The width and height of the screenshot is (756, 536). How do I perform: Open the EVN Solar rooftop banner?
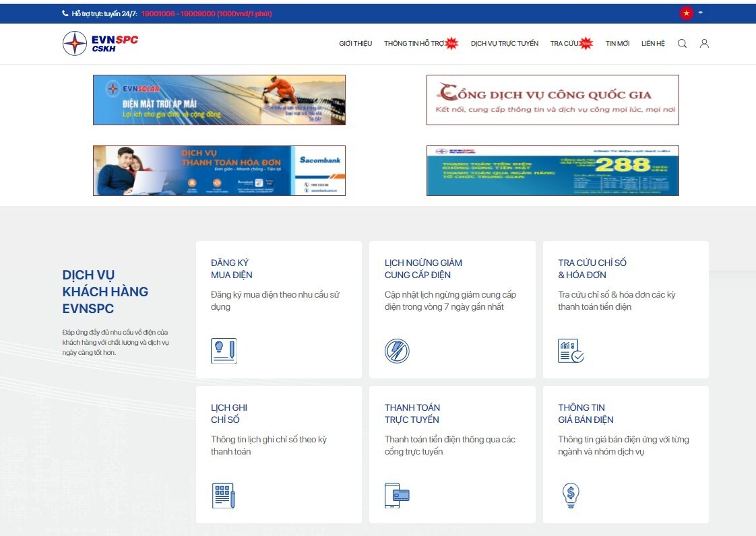coord(219,100)
